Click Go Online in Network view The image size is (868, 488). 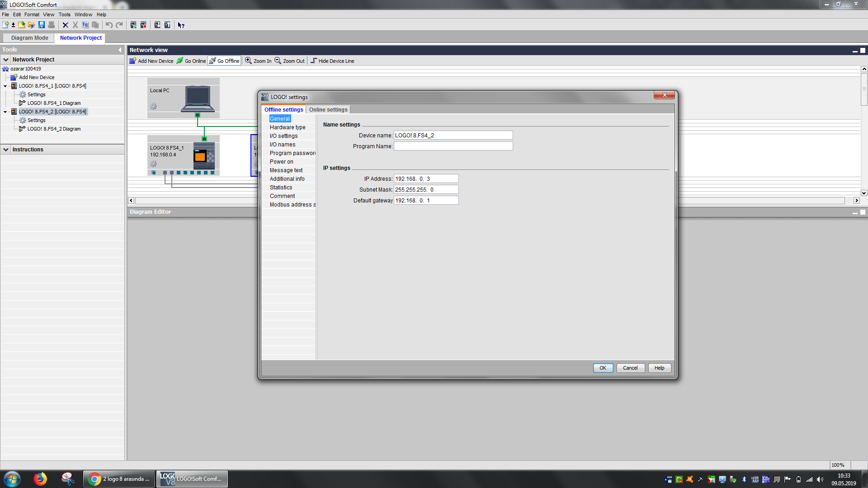(191, 61)
